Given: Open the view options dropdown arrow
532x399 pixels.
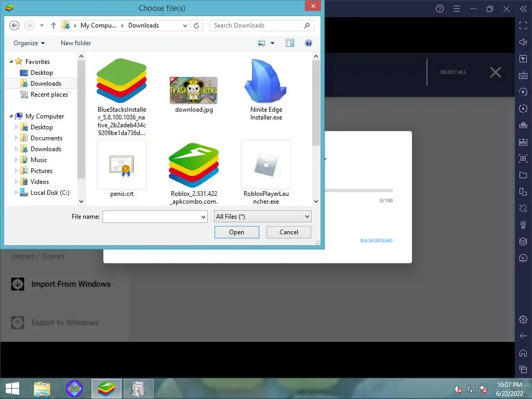Looking at the screenshot, I should [272, 43].
